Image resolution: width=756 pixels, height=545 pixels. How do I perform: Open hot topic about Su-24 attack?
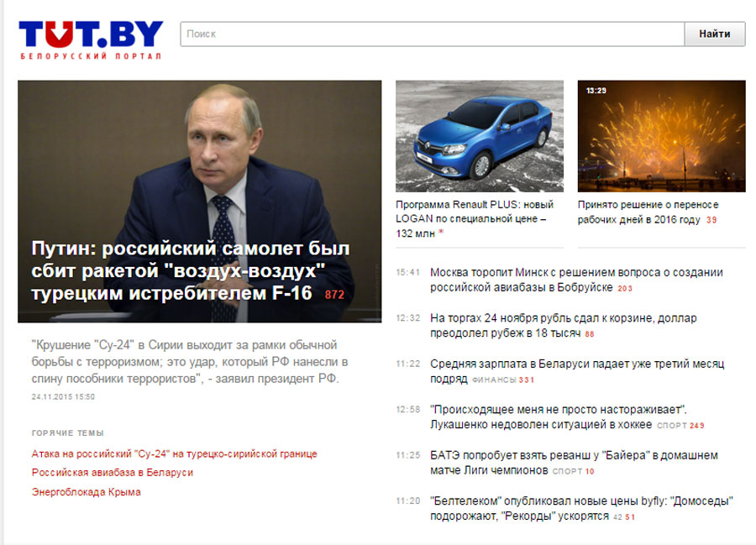point(175,453)
